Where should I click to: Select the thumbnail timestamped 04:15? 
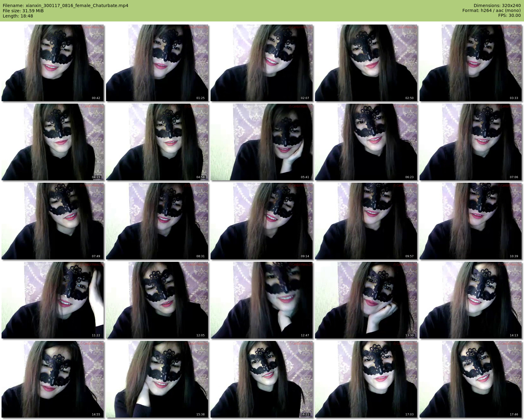(53, 142)
